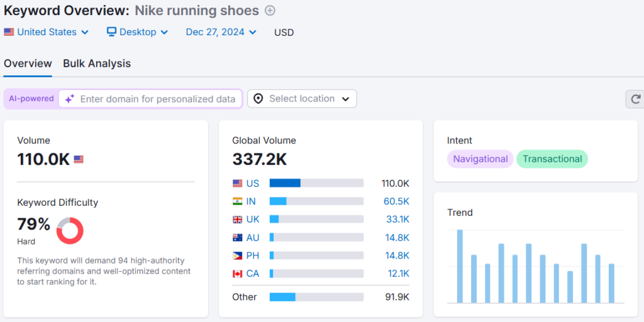This screenshot has height=322, width=644.
Task: Click the Enter domain input field
Action: (x=157, y=99)
